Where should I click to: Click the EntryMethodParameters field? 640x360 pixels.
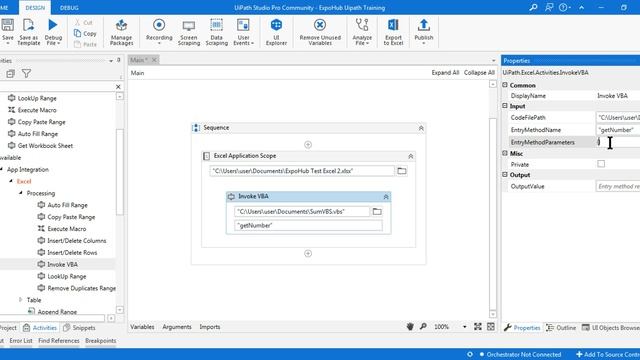618,142
